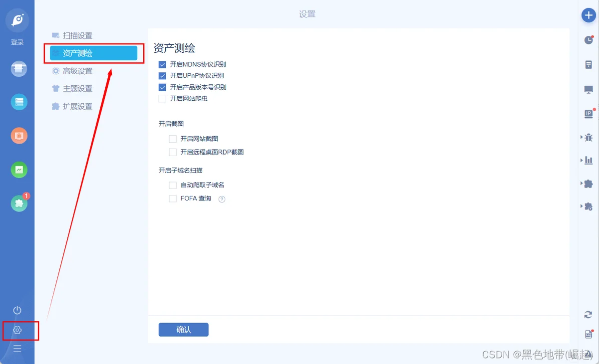Enable FOFA 查询 checkbox
The width and height of the screenshot is (599, 364).
[x=173, y=198]
